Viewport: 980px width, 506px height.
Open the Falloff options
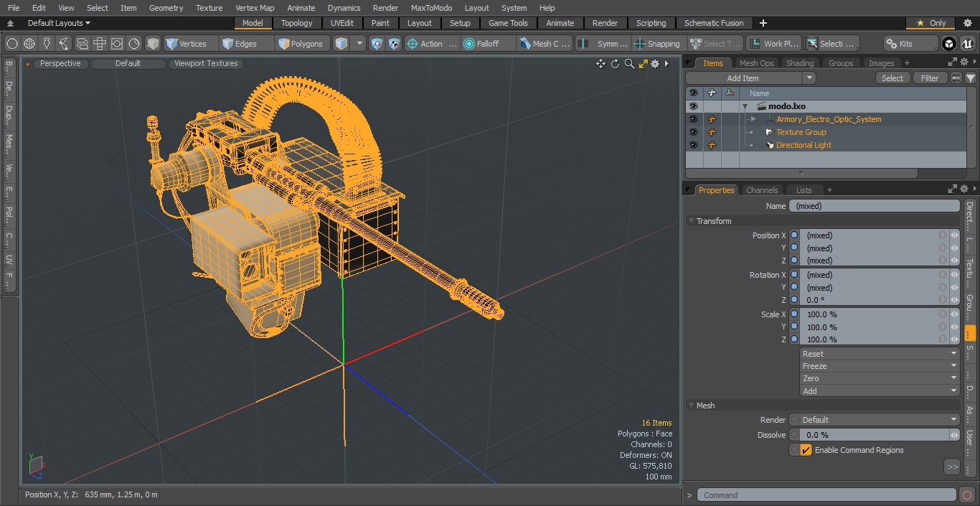[x=488, y=44]
